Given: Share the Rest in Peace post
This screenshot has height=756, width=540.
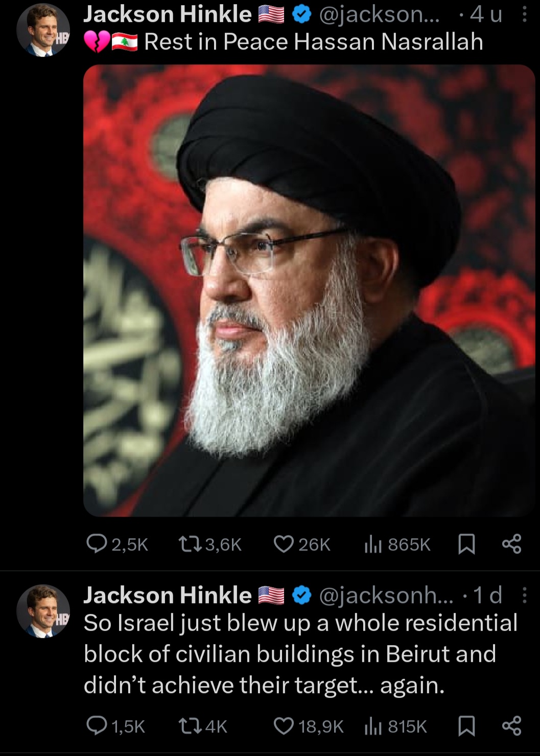Looking at the screenshot, I should (511, 544).
